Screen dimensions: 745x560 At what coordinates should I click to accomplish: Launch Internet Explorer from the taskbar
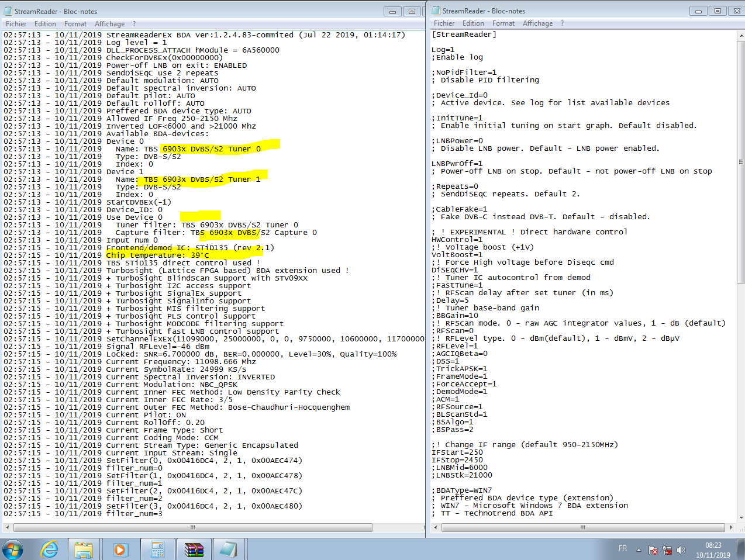(50, 550)
